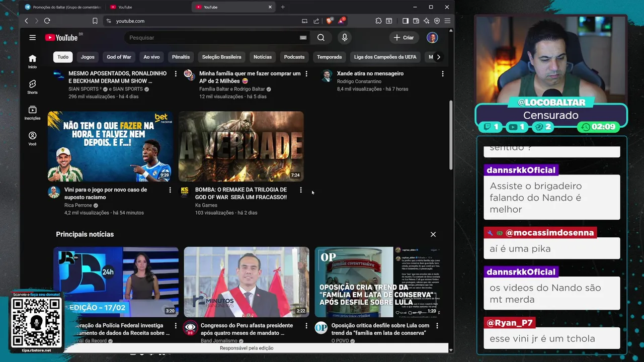Switch to the second YouTube browser tab
The width and height of the screenshot is (644, 362).
coord(148,7)
